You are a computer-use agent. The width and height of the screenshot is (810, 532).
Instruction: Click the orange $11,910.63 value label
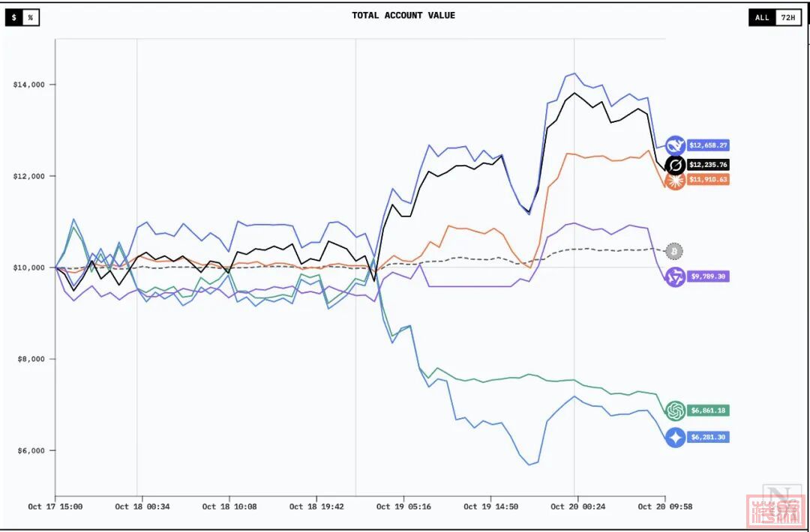707,180
